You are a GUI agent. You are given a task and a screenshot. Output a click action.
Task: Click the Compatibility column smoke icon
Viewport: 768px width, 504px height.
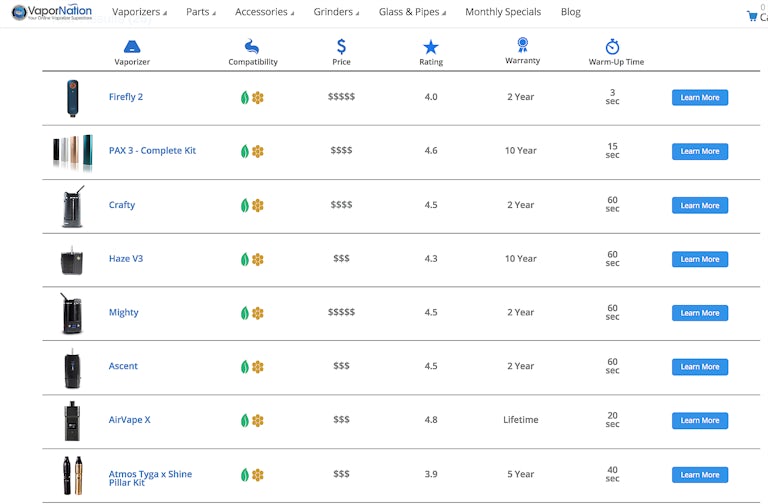click(252, 47)
